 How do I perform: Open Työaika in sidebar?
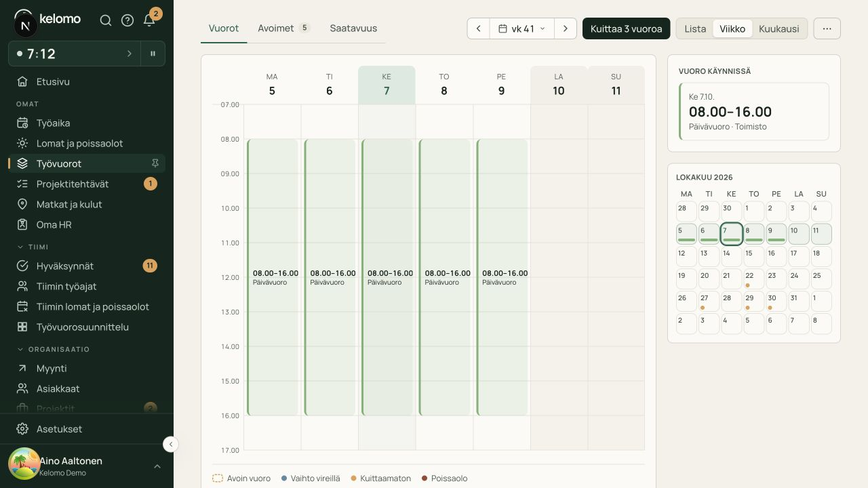point(87,123)
